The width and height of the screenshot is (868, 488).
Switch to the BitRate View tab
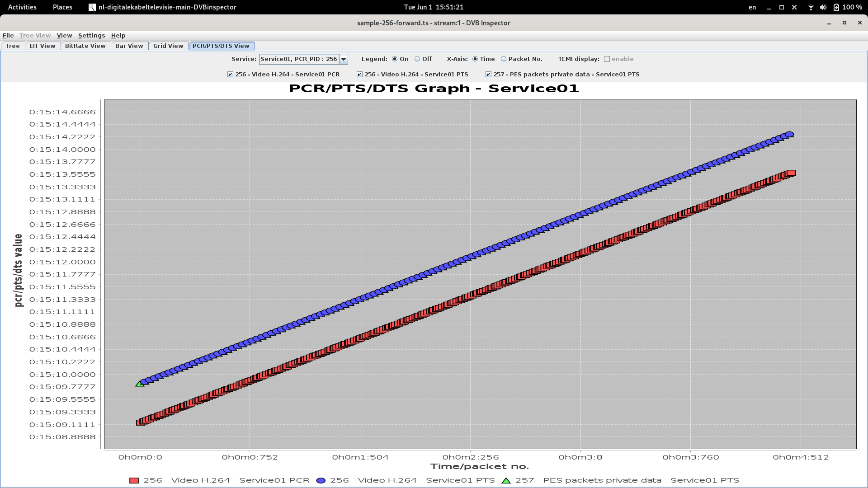85,46
